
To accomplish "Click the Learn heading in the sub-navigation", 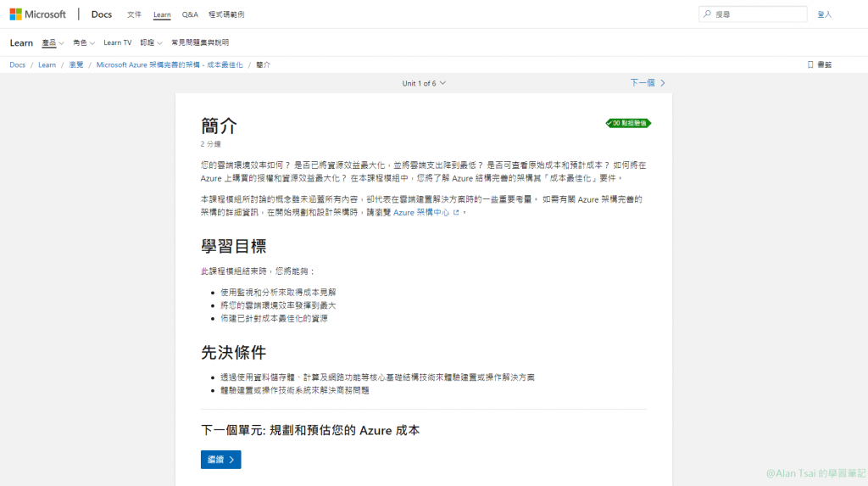I will 21,42.
